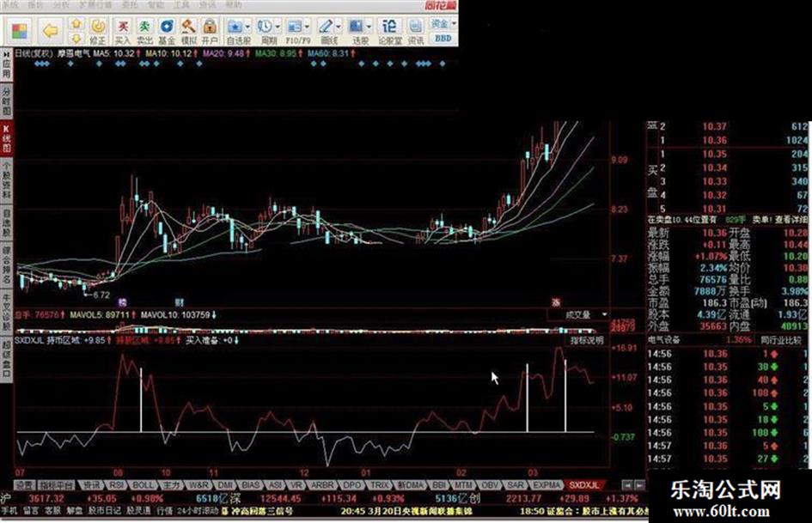
Task: Click the up arrow toolbar icon
Action: (76, 24)
